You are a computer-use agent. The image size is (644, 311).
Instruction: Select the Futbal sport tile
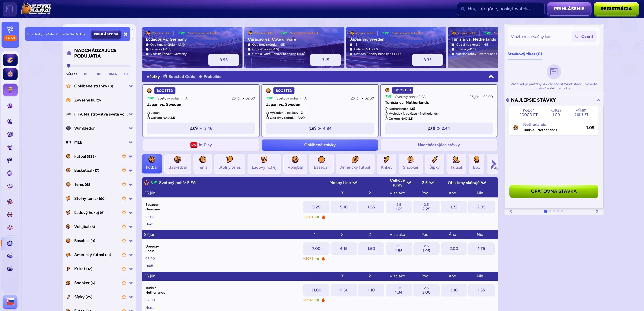[x=152, y=163]
